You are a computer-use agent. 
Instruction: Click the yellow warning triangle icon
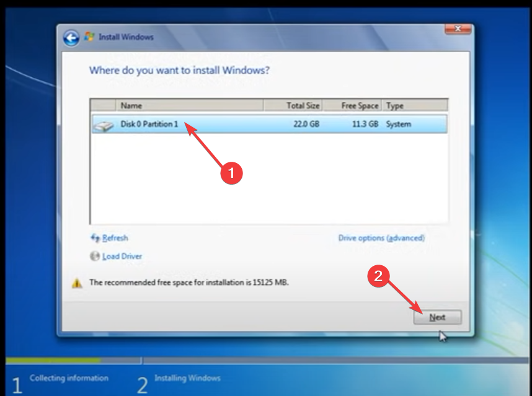(x=77, y=283)
